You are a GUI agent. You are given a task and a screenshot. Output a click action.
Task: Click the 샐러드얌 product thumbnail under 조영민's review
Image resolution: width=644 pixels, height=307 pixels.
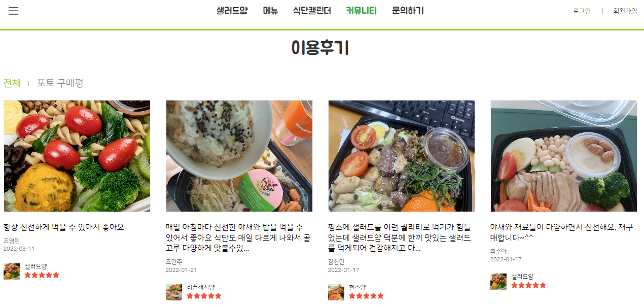12,271
